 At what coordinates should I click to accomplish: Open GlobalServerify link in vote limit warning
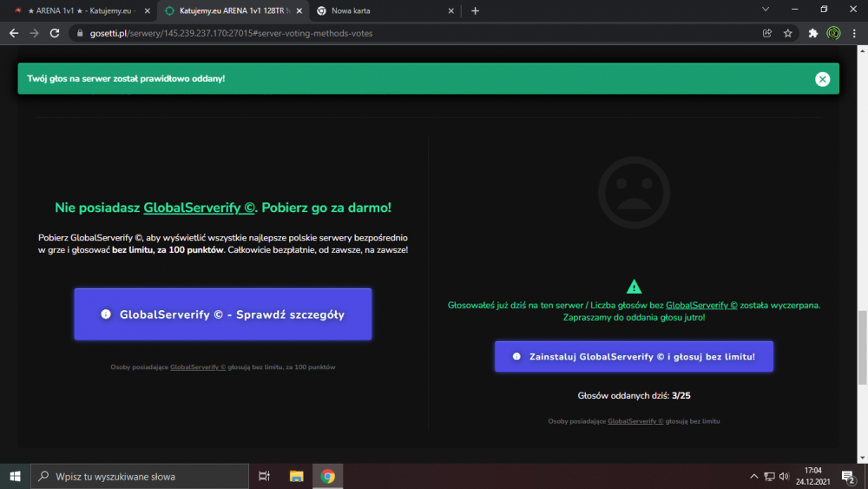pyautogui.click(x=701, y=305)
